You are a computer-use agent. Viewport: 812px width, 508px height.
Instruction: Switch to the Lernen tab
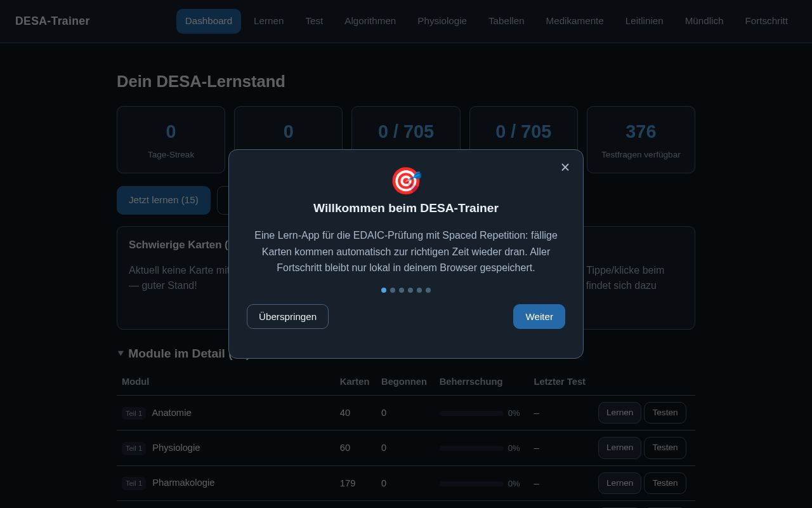[269, 21]
